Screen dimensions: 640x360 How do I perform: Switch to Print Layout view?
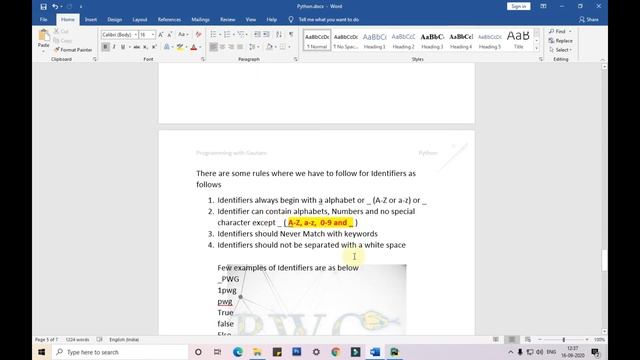click(511, 340)
